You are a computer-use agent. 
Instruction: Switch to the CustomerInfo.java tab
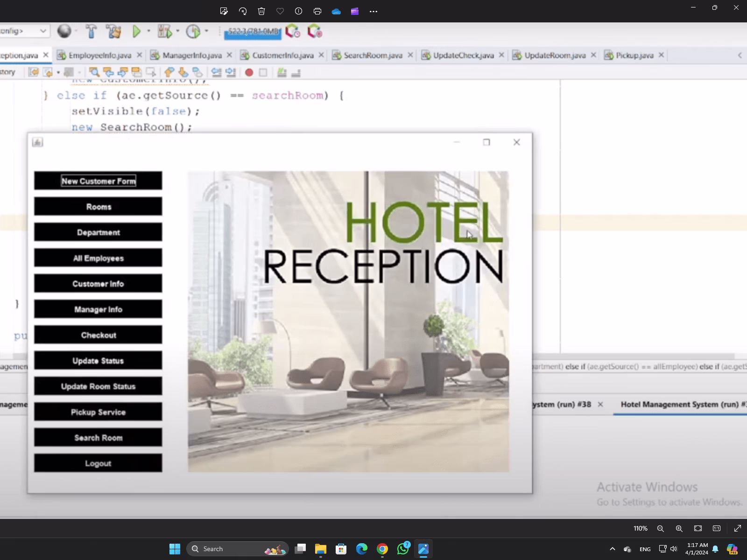pos(283,55)
